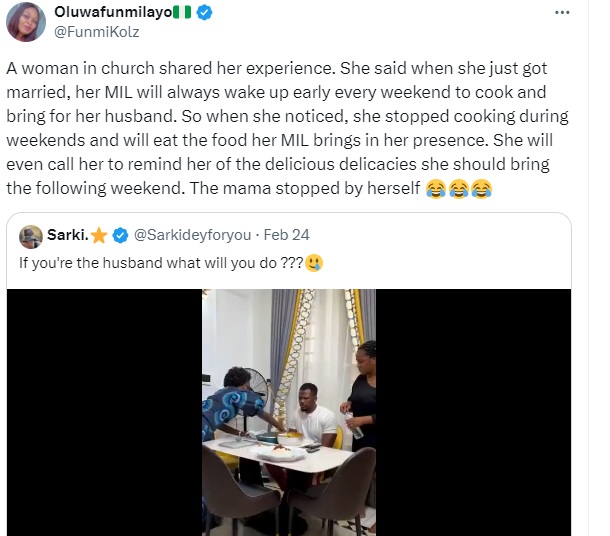Play the quoted tweet's video
The height and width of the screenshot is (536, 610).
pyautogui.click(x=289, y=412)
